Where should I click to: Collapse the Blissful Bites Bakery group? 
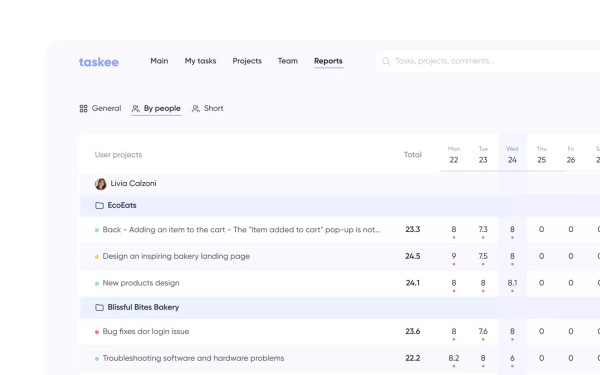click(340, 307)
